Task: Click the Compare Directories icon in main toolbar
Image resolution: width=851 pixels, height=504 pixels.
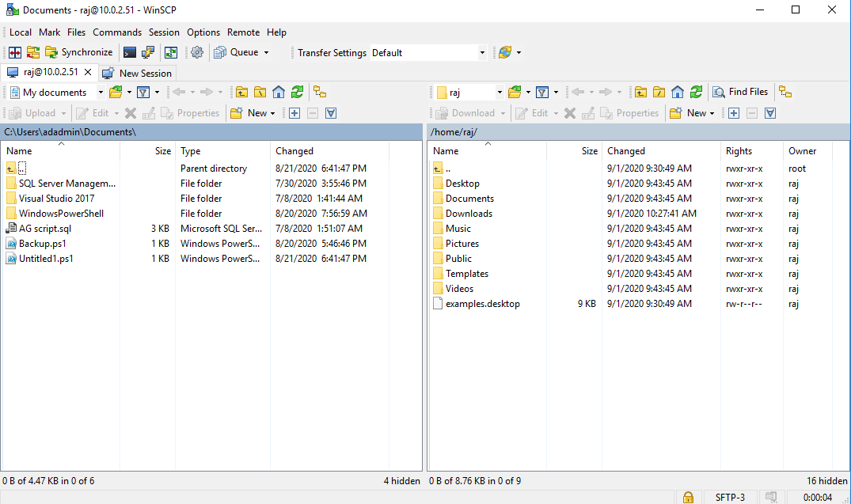Action: pyautogui.click(x=15, y=53)
